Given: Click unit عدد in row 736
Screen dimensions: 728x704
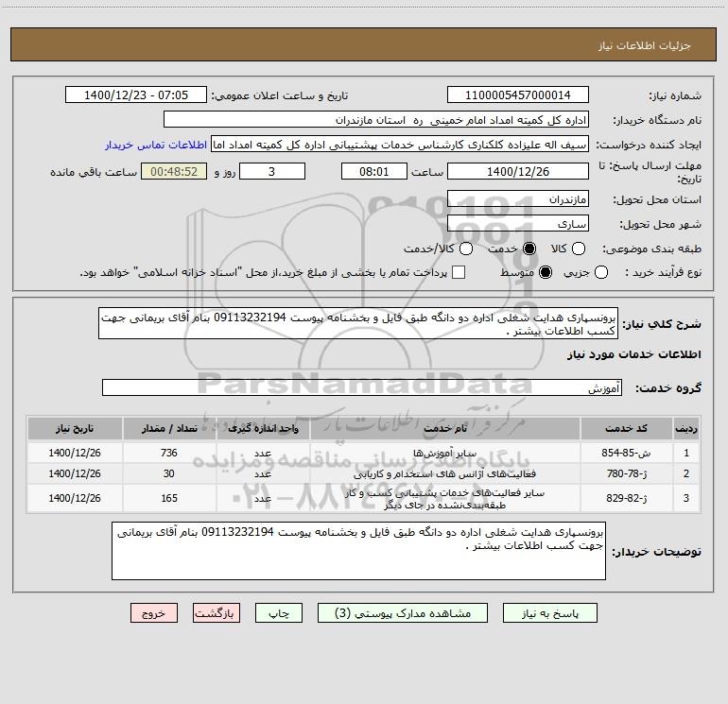Looking at the screenshot, I should pyautogui.click(x=263, y=453).
